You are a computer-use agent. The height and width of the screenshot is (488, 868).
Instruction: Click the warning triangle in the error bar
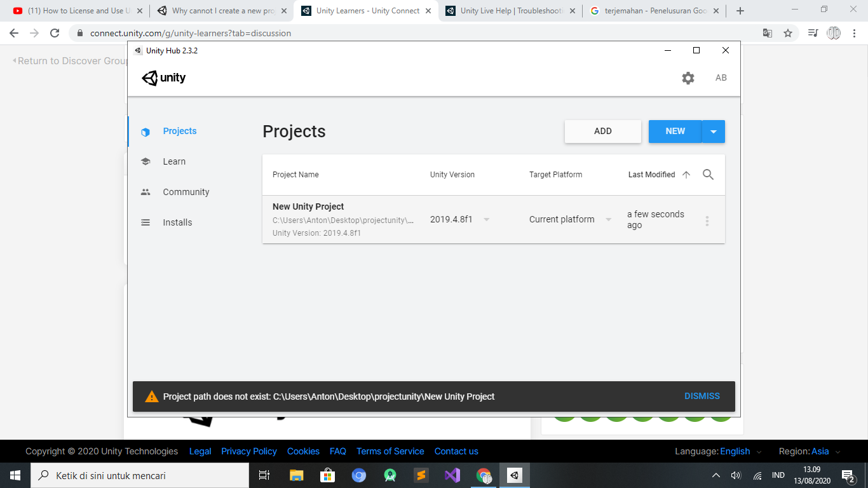(152, 396)
